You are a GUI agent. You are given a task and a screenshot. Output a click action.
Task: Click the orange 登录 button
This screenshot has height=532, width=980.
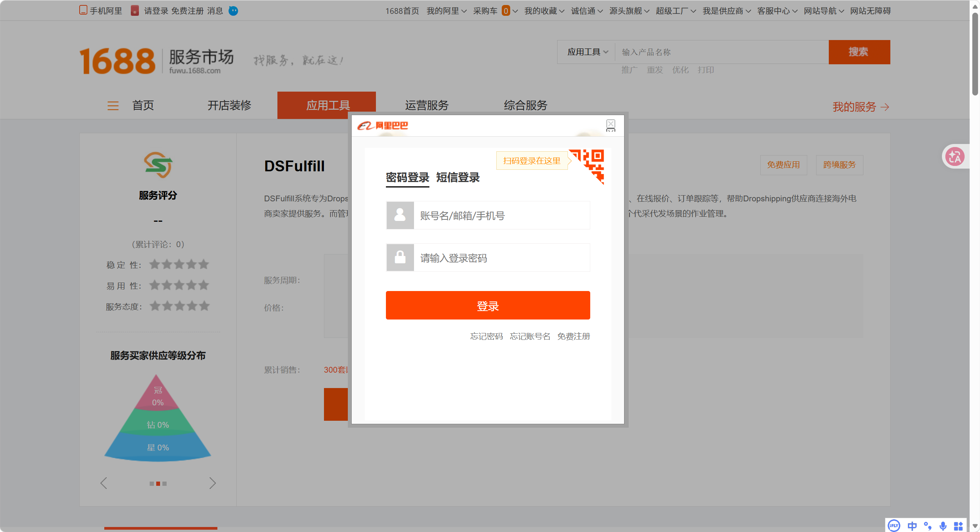click(488, 305)
